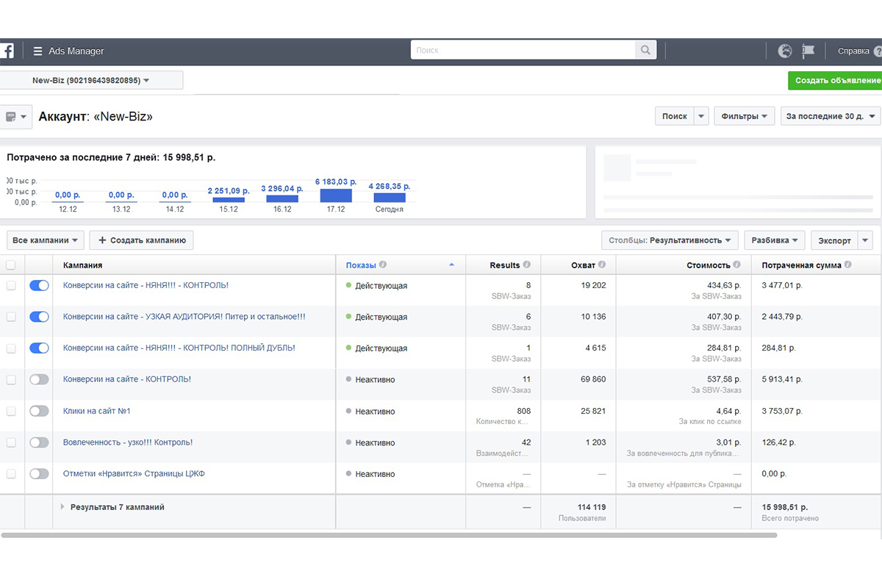Enable Отметки «Нравится» Страницы ЦЖФ switch
This screenshot has width=882, height=588.
[39, 474]
